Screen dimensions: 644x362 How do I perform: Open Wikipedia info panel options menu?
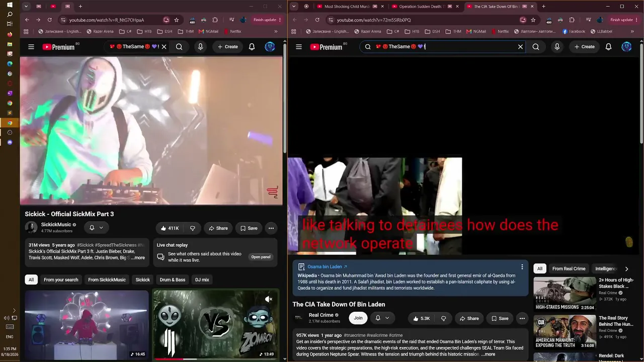point(522,267)
